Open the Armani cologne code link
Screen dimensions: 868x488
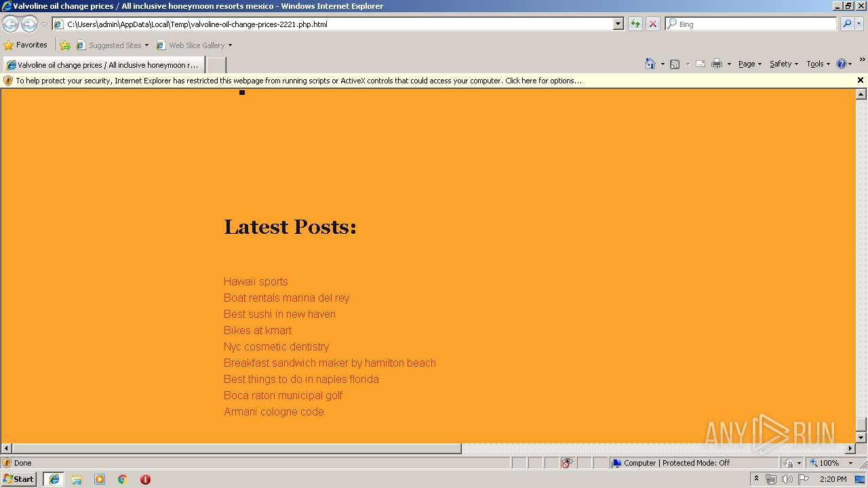273,411
